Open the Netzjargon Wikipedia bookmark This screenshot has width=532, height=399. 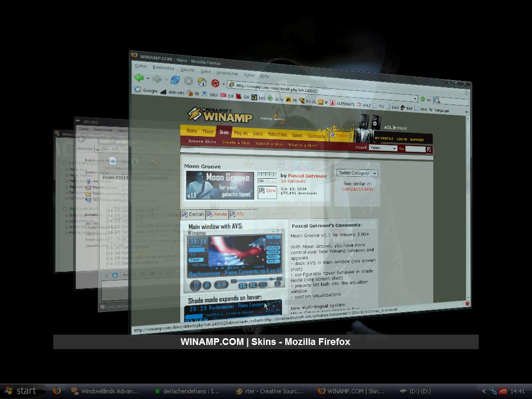(439, 110)
